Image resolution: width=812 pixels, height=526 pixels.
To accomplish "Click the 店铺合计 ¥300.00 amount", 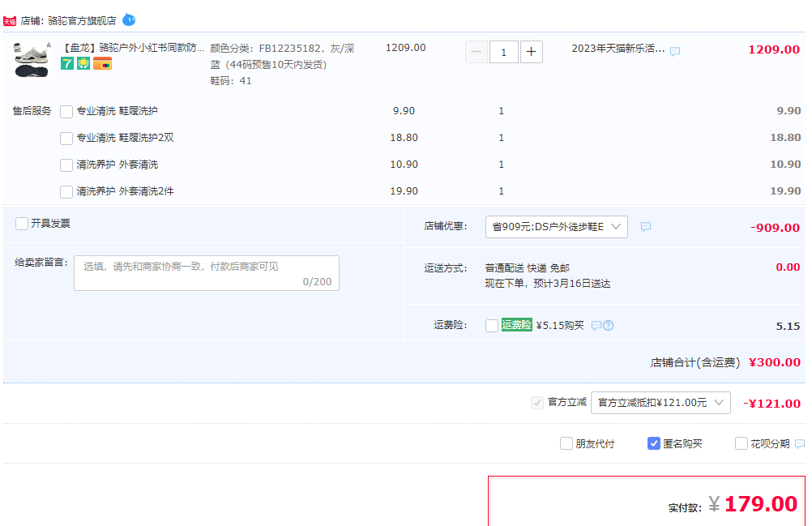I will (775, 362).
